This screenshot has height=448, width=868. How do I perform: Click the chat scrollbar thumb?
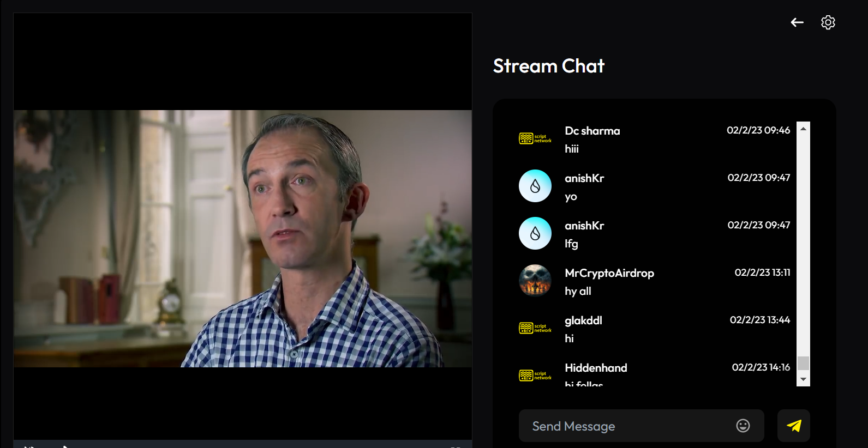tap(803, 363)
